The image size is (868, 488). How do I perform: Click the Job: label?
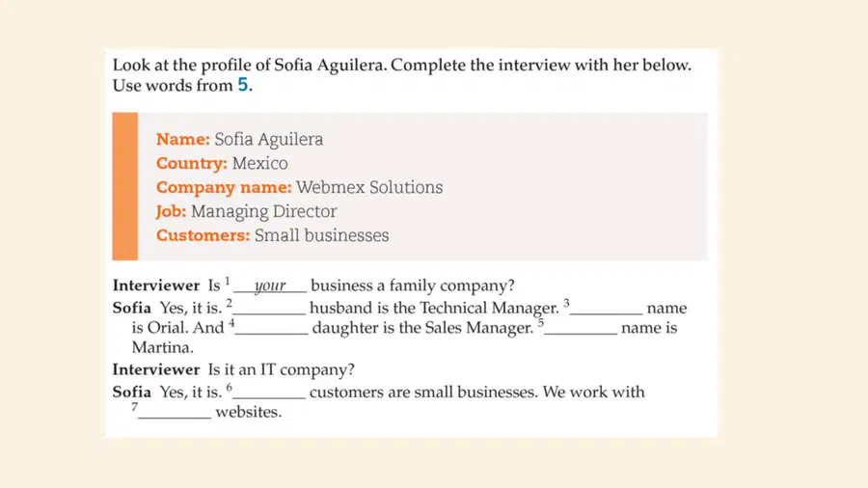point(171,211)
